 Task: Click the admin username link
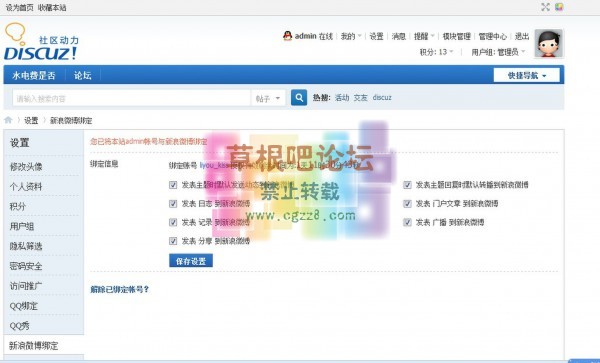coord(305,36)
